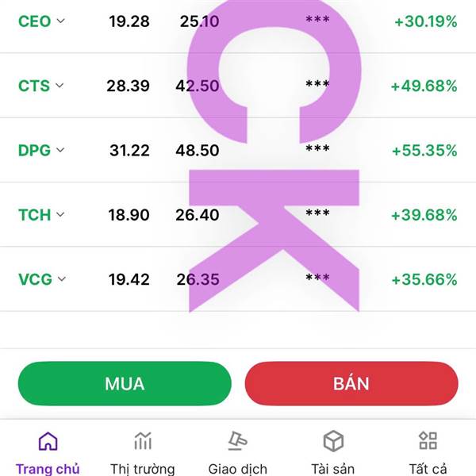476x476 pixels.
Task: Click the +55.35% gain for DPG
Action: pyautogui.click(x=424, y=151)
